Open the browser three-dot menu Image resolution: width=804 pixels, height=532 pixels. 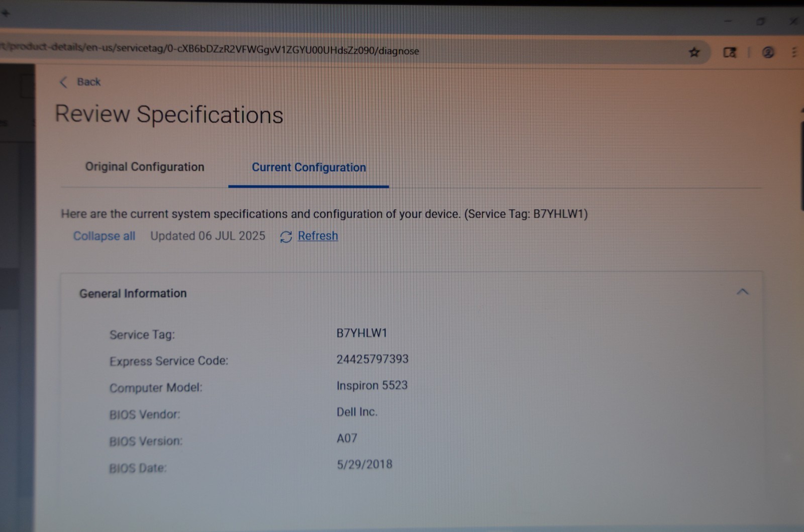point(794,52)
